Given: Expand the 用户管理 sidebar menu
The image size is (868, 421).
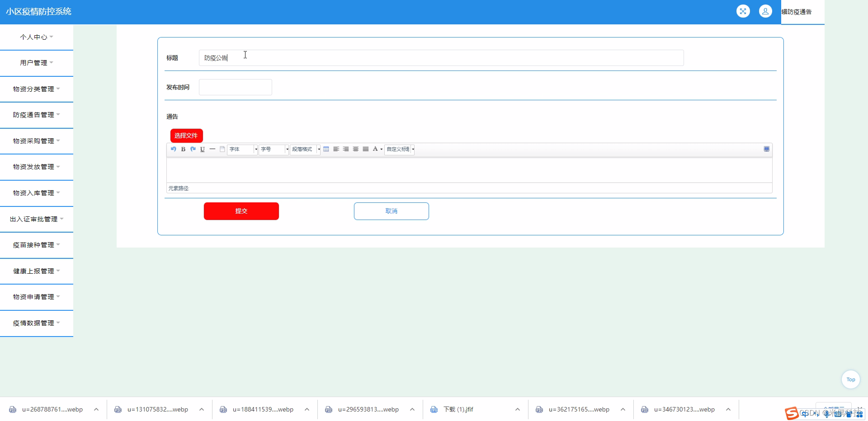Looking at the screenshot, I should pyautogui.click(x=37, y=63).
